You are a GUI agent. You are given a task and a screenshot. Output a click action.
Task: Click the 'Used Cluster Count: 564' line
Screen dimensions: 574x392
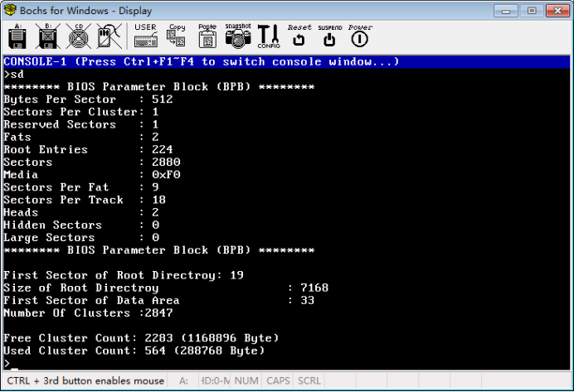pos(134,351)
